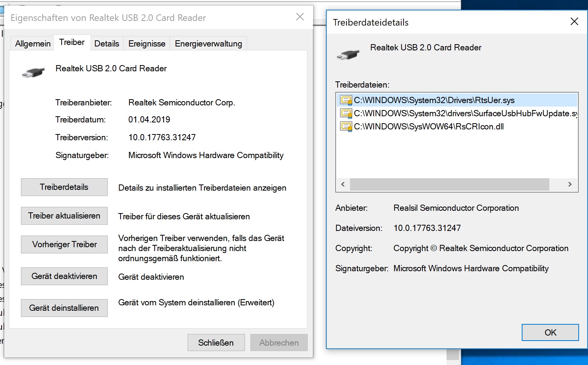Viewport: 588px width, 365px height.
Task: Click Gerät deinstallieren button
Action: [64, 308]
